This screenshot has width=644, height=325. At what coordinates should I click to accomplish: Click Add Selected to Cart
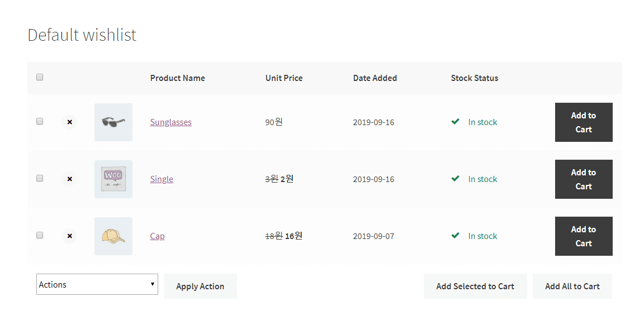(475, 286)
